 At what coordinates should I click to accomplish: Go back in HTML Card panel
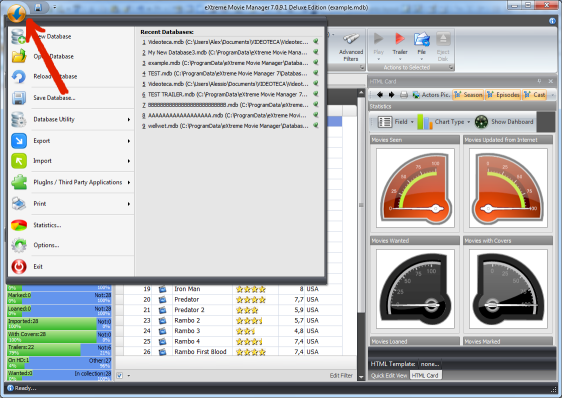point(380,95)
